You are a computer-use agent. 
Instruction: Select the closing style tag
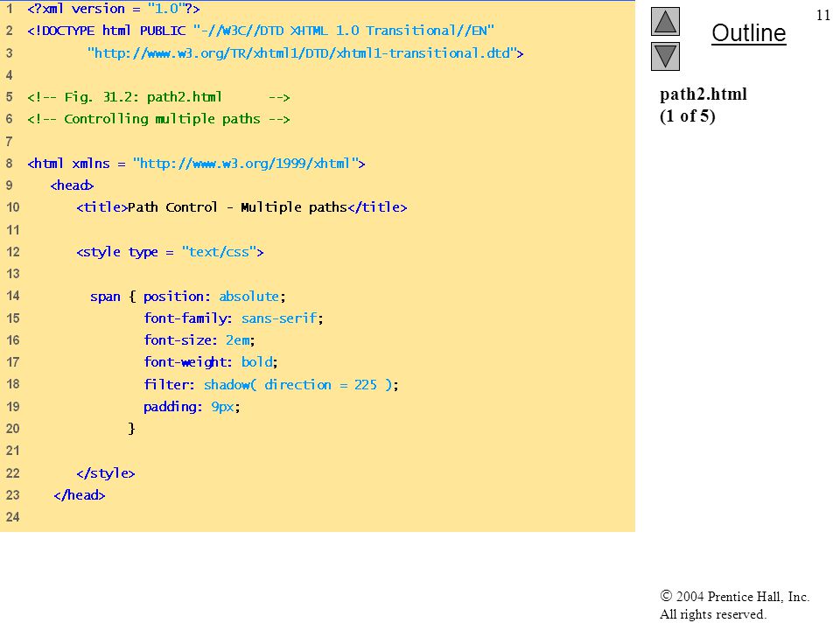[106, 473]
